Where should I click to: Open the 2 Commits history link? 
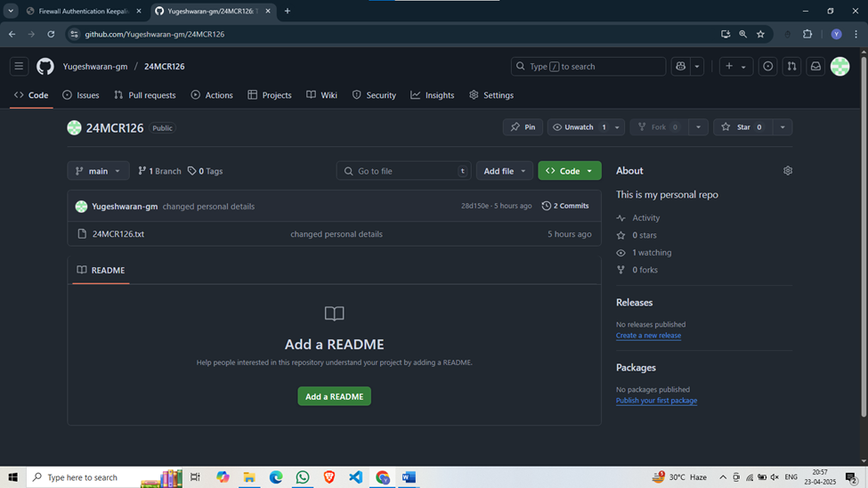[x=565, y=206]
